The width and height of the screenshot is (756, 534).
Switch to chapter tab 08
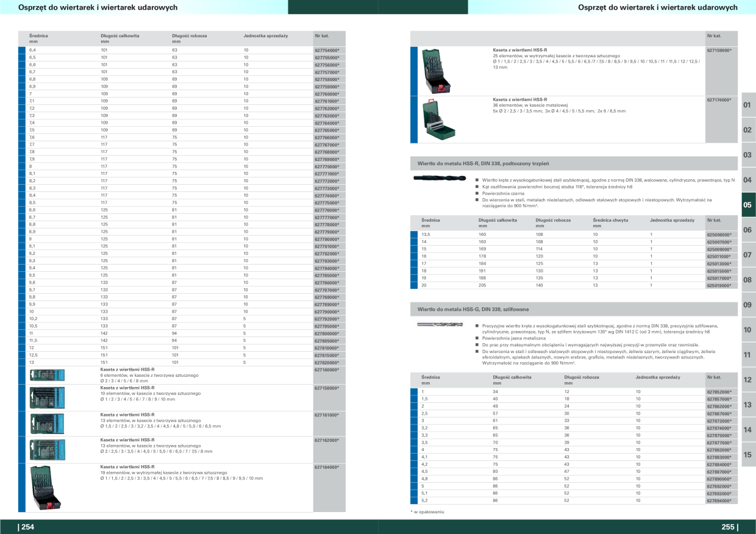pos(748,280)
